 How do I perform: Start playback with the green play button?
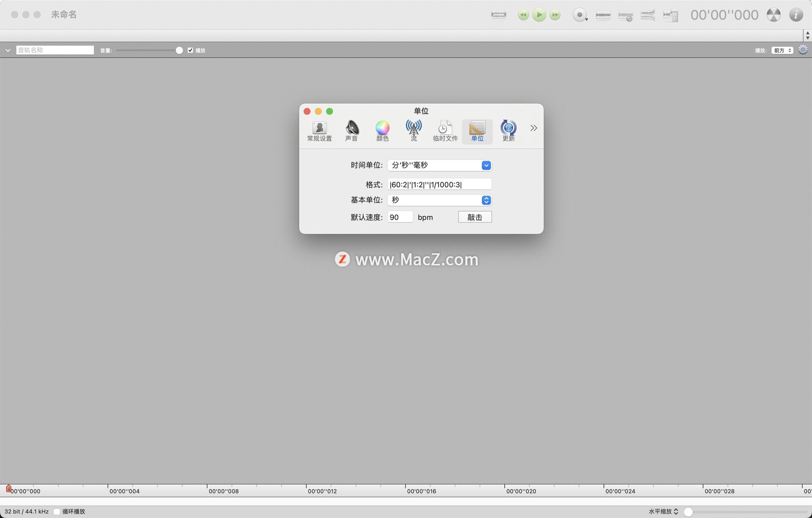tap(539, 15)
